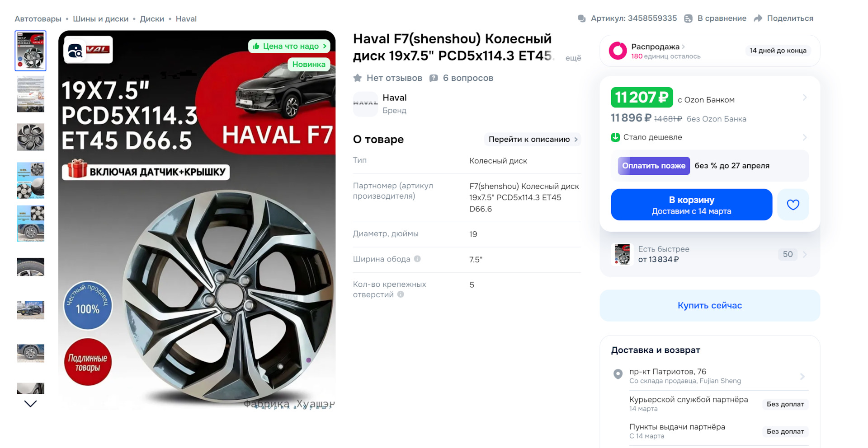Image resolution: width=868 pixels, height=448 pixels.
Task: Expand product title with ещё
Action: pos(573,58)
